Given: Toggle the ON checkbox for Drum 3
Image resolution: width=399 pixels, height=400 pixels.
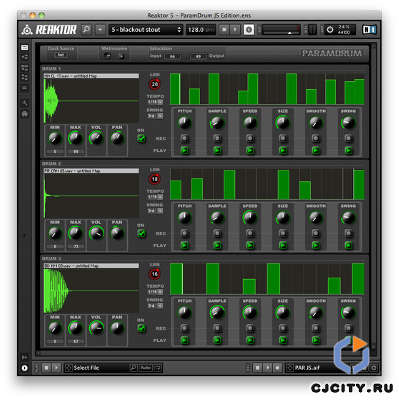Looking at the screenshot, I should point(141,328).
